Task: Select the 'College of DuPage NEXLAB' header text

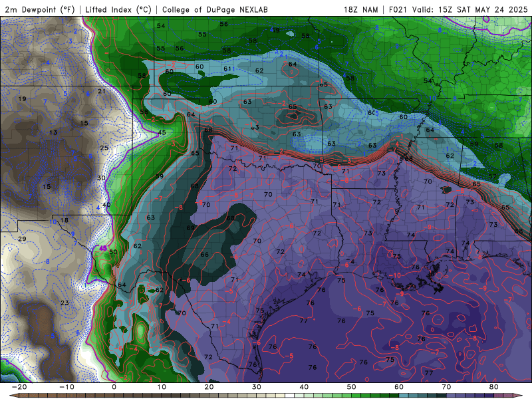Action: pos(215,10)
